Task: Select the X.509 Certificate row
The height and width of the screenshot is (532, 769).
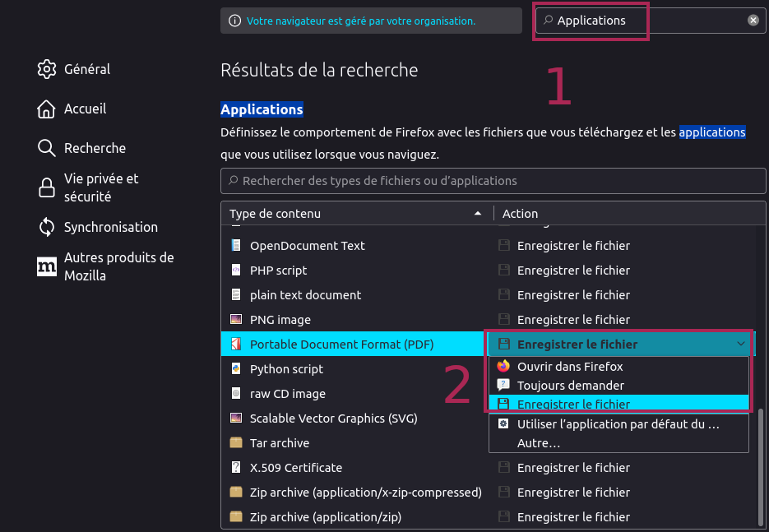Action: pos(489,467)
